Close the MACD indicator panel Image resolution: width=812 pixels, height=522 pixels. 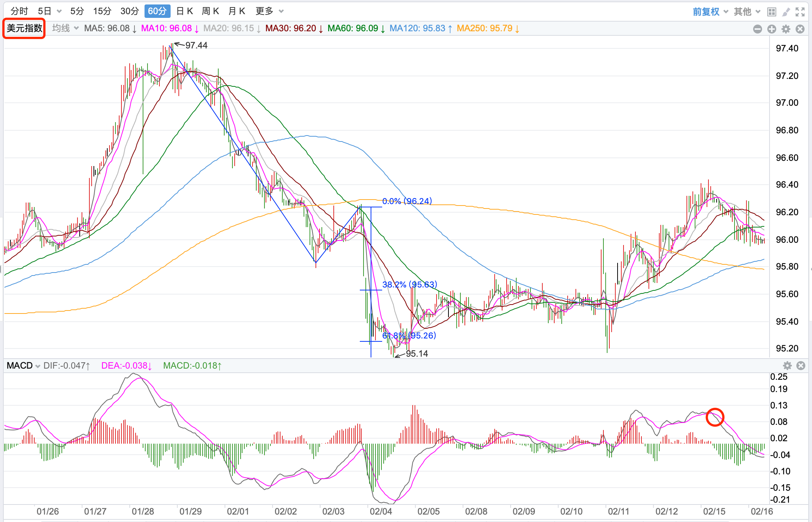(800, 366)
